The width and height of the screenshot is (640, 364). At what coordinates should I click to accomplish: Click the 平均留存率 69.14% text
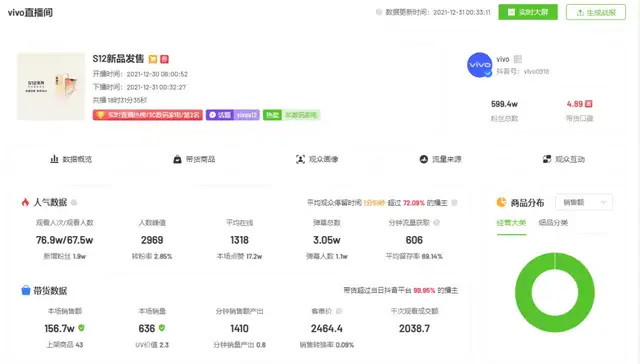[414, 256]
